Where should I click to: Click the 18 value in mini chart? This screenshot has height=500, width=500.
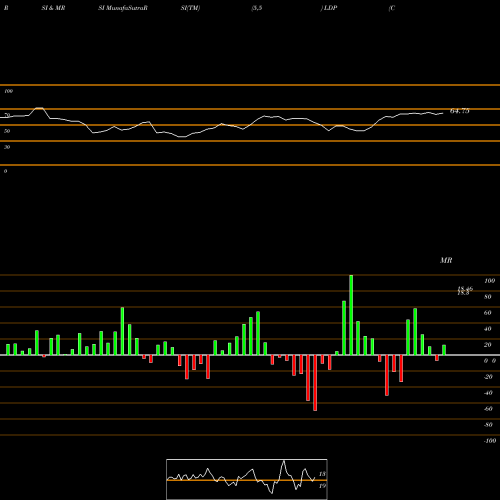pyautogui.click(x=322, y=474)
